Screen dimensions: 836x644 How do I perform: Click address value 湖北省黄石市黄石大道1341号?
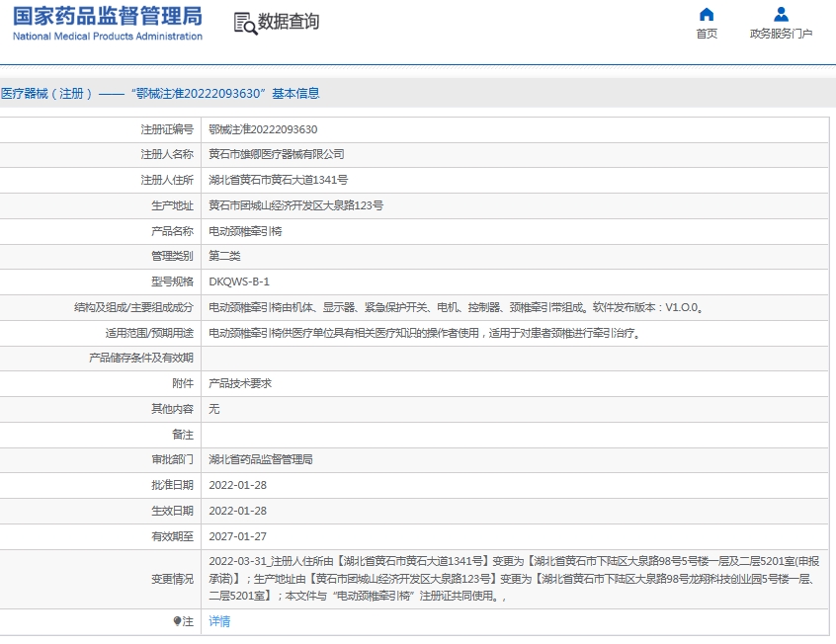pyautogui.click(x=278, y=180)
